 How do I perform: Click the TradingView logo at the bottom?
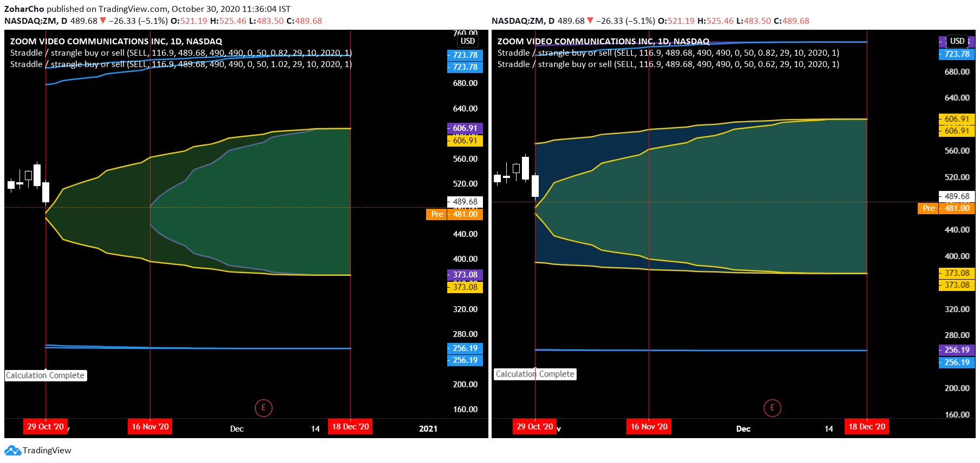pos(38,450)
